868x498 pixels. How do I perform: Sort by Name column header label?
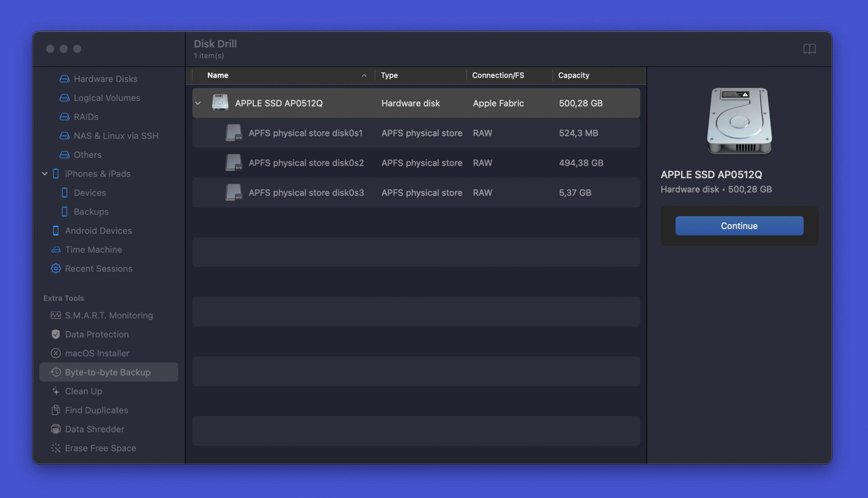[x=218, y=75]
